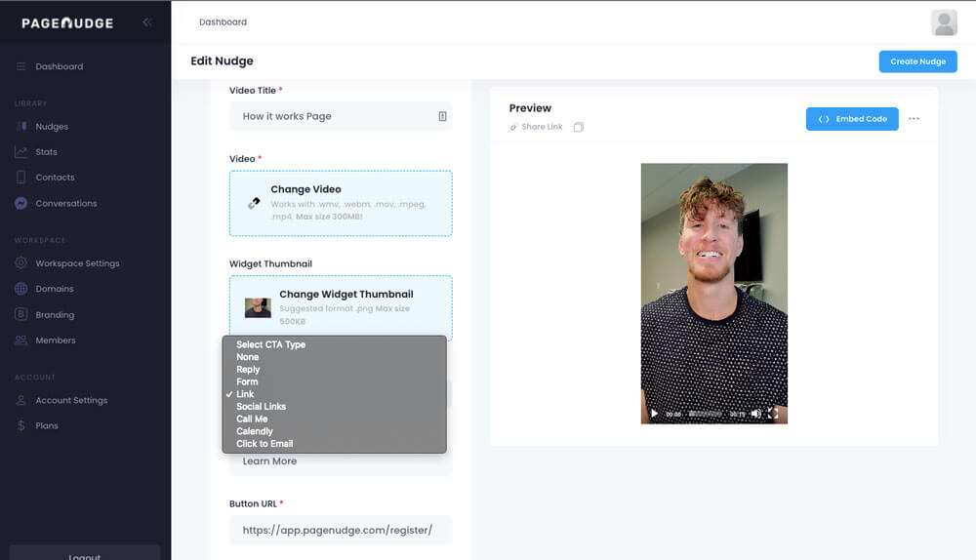Play the preview video
The width and height of the screenshot is (976, 560).
point(654,414)
